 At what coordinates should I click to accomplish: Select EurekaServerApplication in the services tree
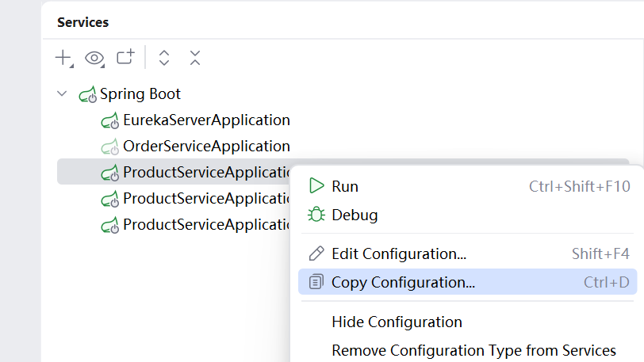(206, 120)
